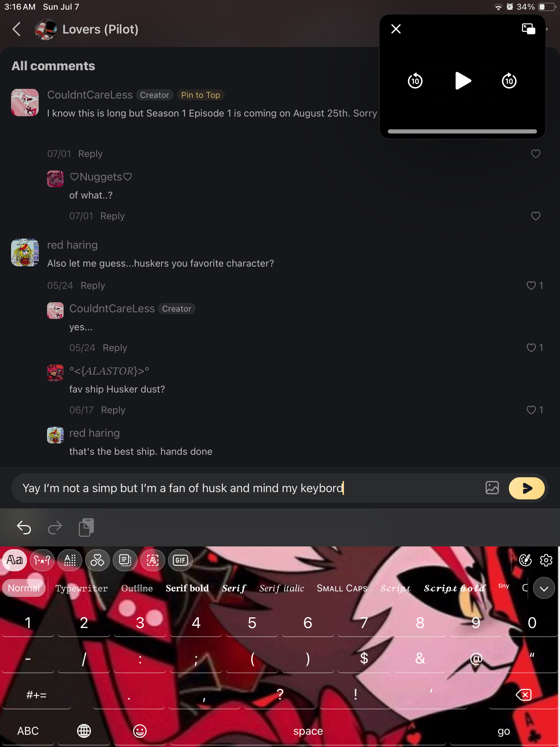
Task: Pin to Top the creator comment
Action: [x=200, y=95]
